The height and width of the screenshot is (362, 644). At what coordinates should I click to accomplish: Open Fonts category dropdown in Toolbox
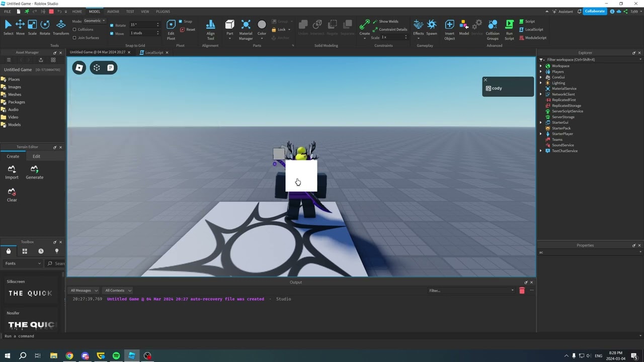pos(23,263)
